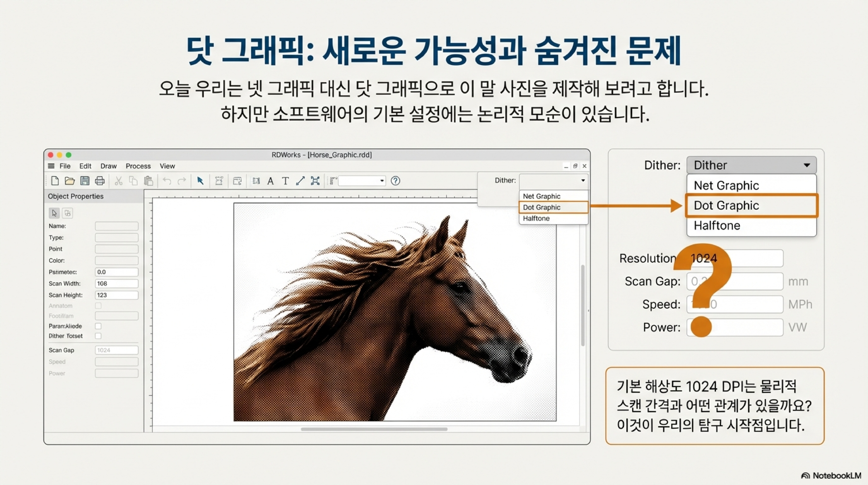The width and height of the screenshot is (868, 485).
Task: Toggle the Dither Totset checkbox
Action: (x=98, y=336)
